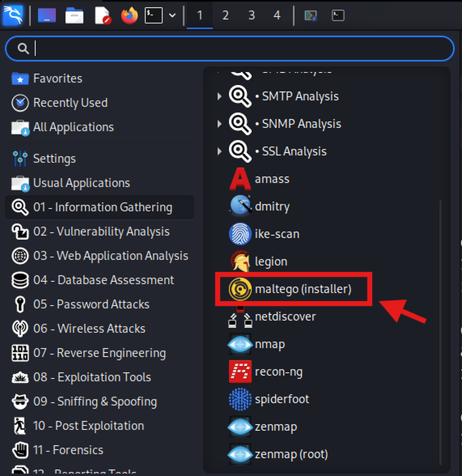Open the nmap application
Viewport: 462px width, 476px height.
(269, 344)
